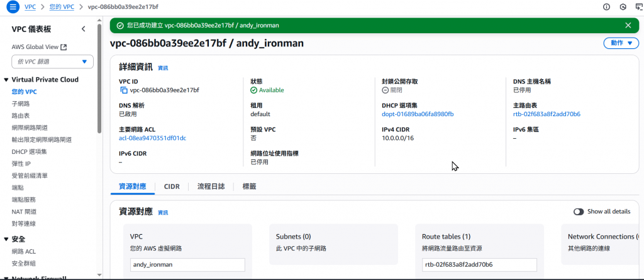The image size is (644, 280).
Task: Collapse the 安全 sidebar section
Action: pyautogui.click(x=6, y=239)
